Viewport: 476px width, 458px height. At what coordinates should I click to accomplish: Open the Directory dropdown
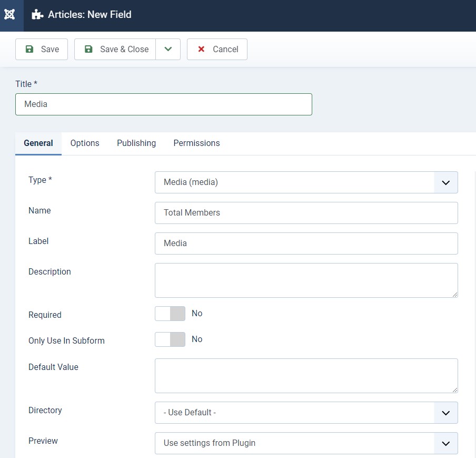coord(306,413)
